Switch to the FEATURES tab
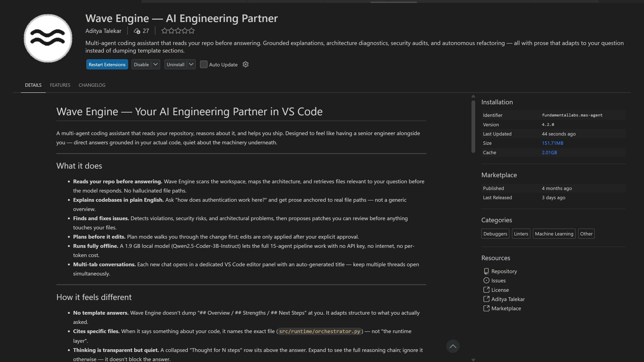The width and height of the screenshot is (644, 362). [x=60, y=85]
